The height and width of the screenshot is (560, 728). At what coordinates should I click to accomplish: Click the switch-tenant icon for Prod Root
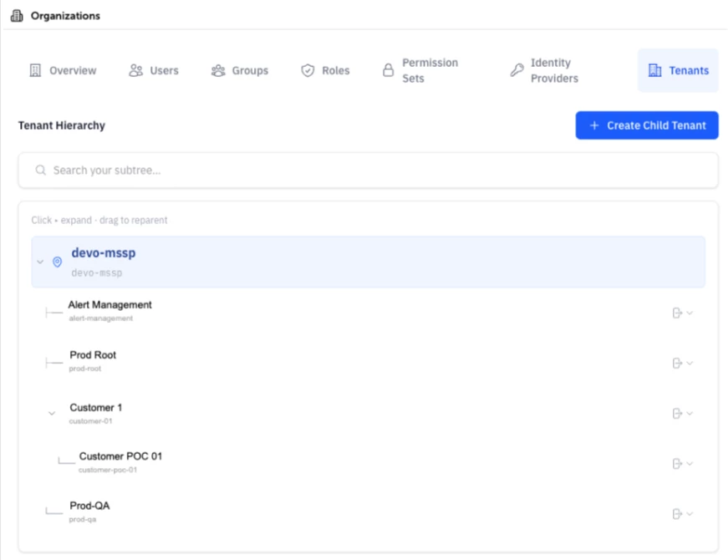(x=677, y=363)
